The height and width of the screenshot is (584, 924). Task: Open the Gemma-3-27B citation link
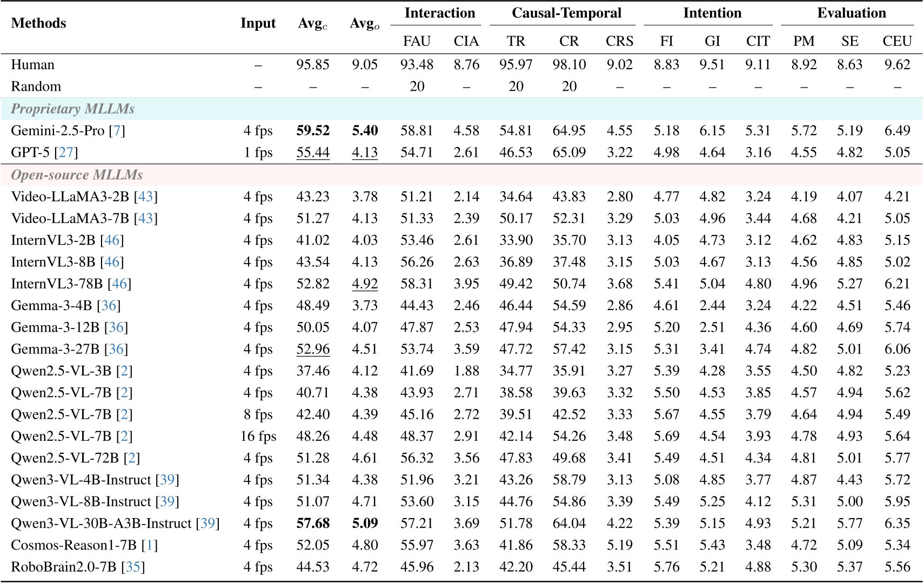coord(116,349)
